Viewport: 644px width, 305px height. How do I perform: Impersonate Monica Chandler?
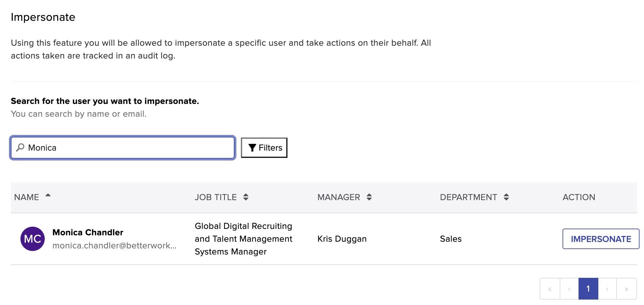pyautogui.click(x=601, y=239)
